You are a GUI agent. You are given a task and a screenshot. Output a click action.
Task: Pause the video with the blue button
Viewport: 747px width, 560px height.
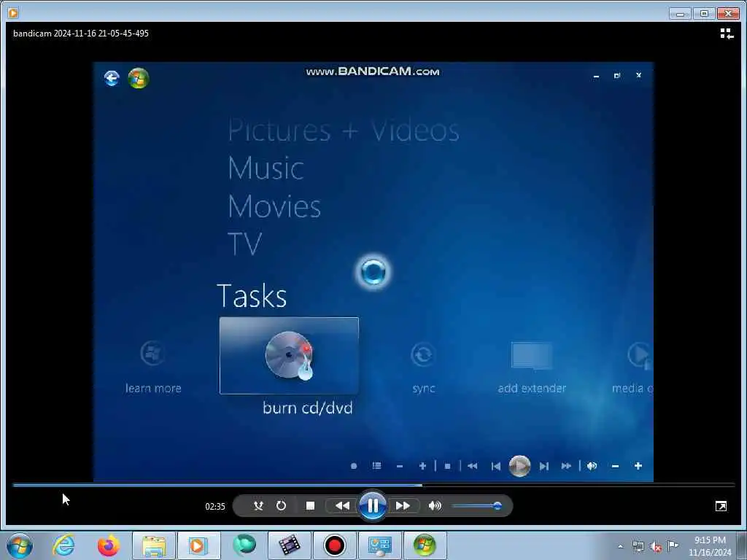pos(373,505)
